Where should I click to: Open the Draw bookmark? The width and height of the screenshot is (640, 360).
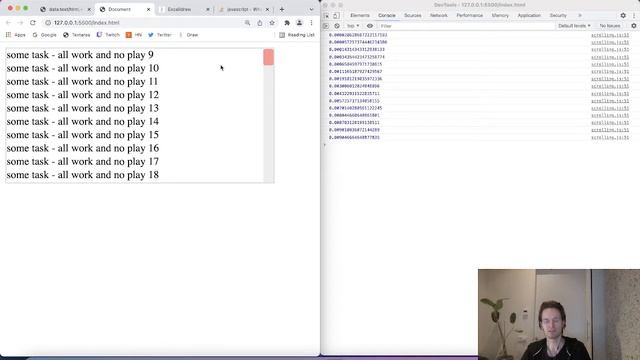189,35
